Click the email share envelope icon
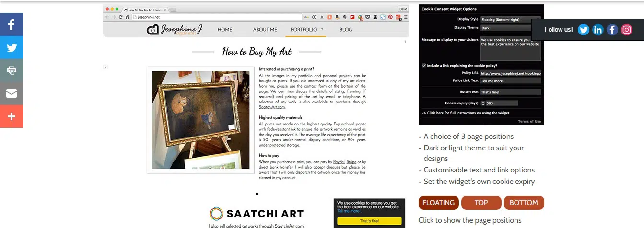Image resolution: width=644 pixels, height=228 pixels. (12, 93)
